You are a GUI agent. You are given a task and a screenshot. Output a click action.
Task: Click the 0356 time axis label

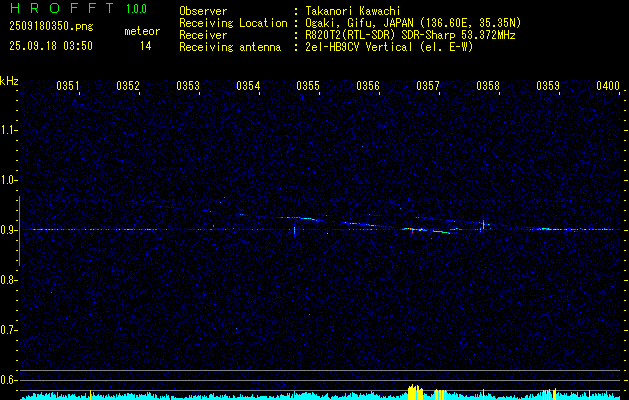368,86
